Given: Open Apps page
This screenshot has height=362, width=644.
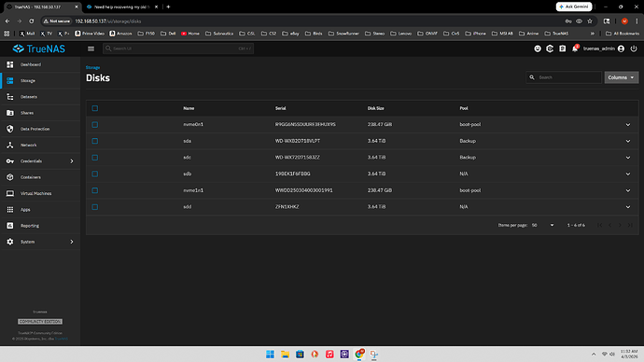Looking at the screenshot, I should tap(40, 209).
